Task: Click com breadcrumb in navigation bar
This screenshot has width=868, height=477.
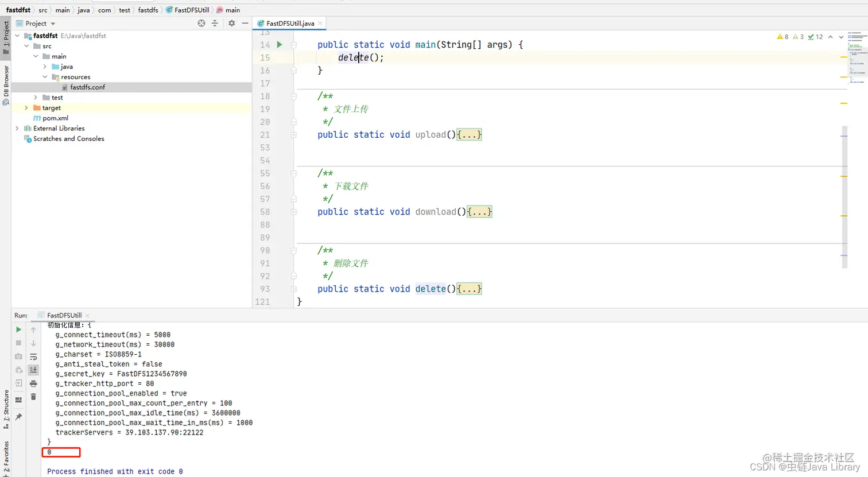Action: pos(104,10)
